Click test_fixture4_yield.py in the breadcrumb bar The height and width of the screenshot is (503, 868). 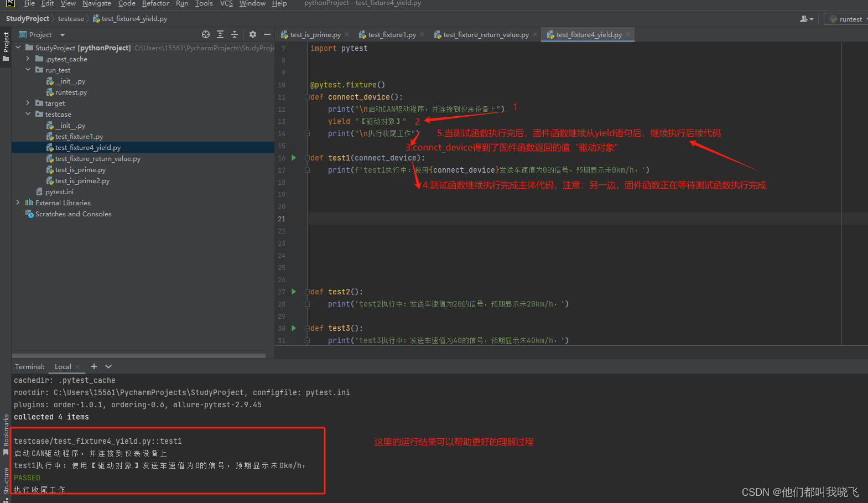(x=130, y=19)
